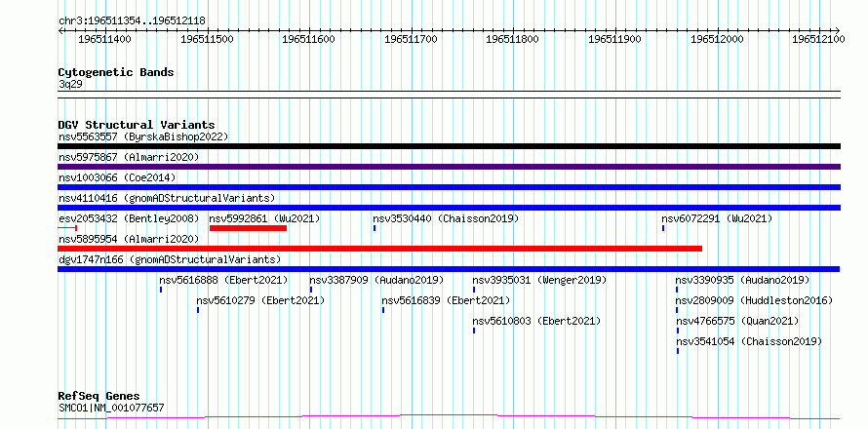The width and height of the screenshot is (868, 429).
Task: Click the blue dgv1747n166 variant bar
Action: 449,269
